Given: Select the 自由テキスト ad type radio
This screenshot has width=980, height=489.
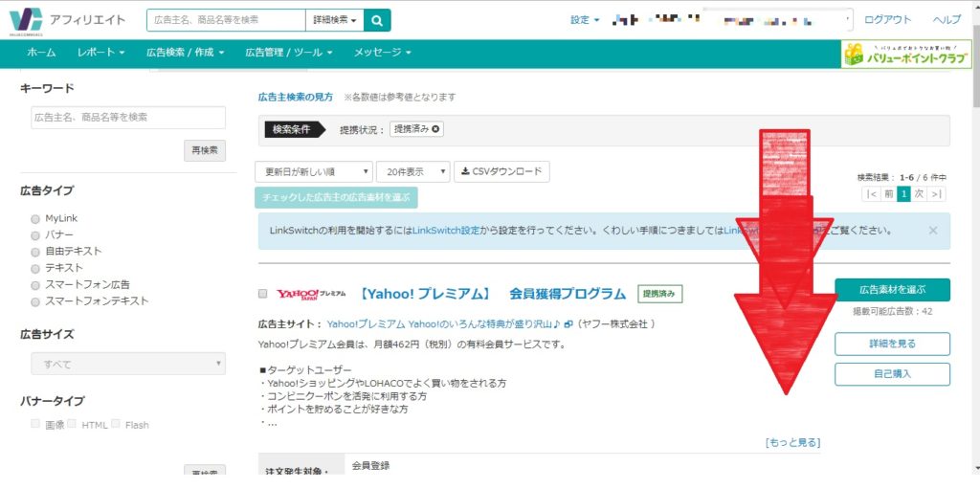Looking at the screenshot, I should (35, 252).
